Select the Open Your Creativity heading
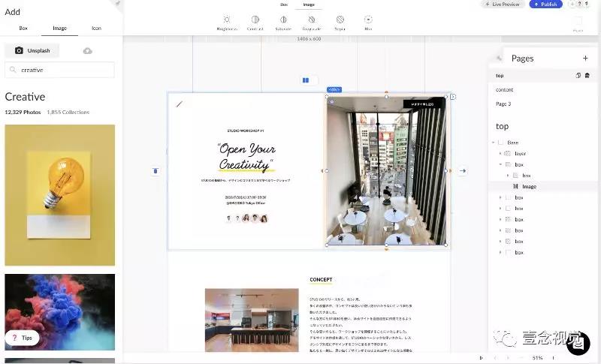 point(246,157)
